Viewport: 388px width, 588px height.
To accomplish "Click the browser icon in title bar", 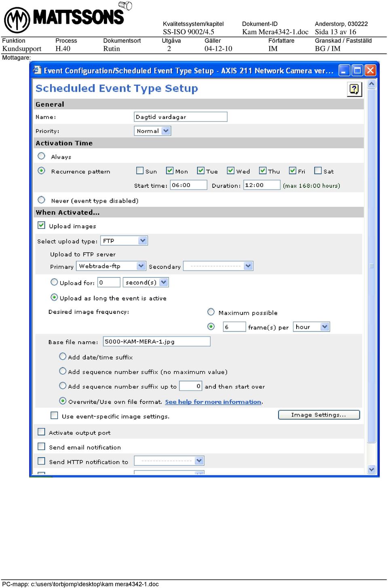I will point(37,71).
